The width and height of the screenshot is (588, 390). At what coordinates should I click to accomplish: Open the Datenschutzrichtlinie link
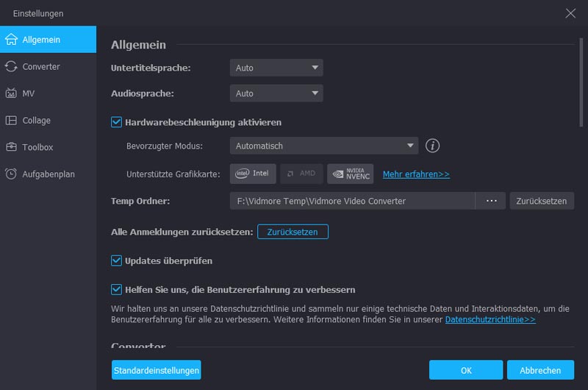(x=490, y=320)
